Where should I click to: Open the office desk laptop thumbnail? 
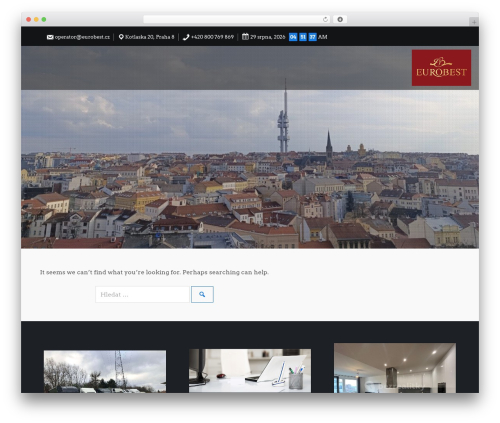(250, 371)
